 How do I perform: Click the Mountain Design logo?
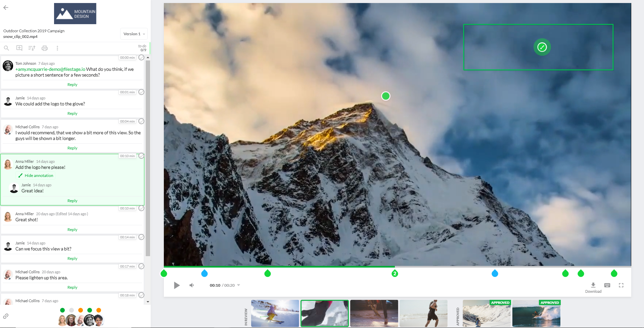pos(75,14)
